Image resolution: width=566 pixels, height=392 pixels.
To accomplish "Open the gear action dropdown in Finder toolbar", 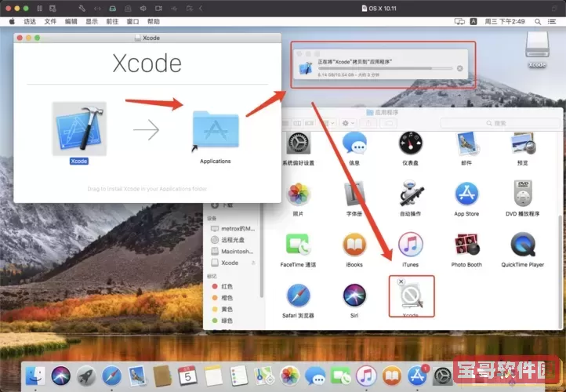I will tap(348, 123).
